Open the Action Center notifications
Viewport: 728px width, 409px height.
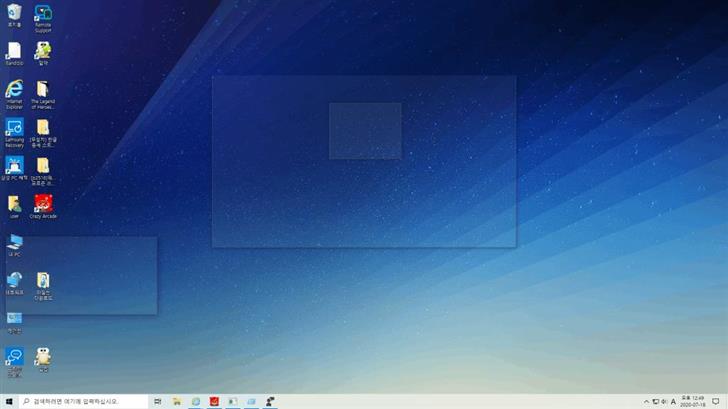[716, 402]
